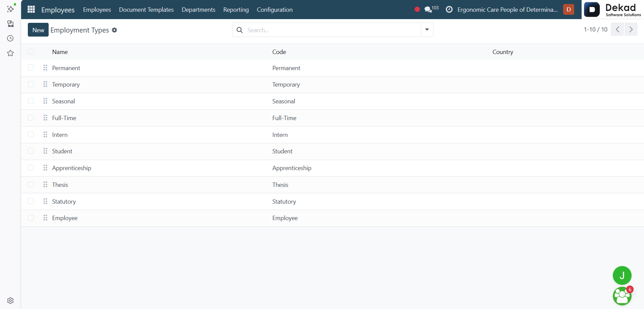Image resolution: width=644 pixels, height=309 pixels.
Task: Open conversations icon with 103 messages
Action: [431, 9]
